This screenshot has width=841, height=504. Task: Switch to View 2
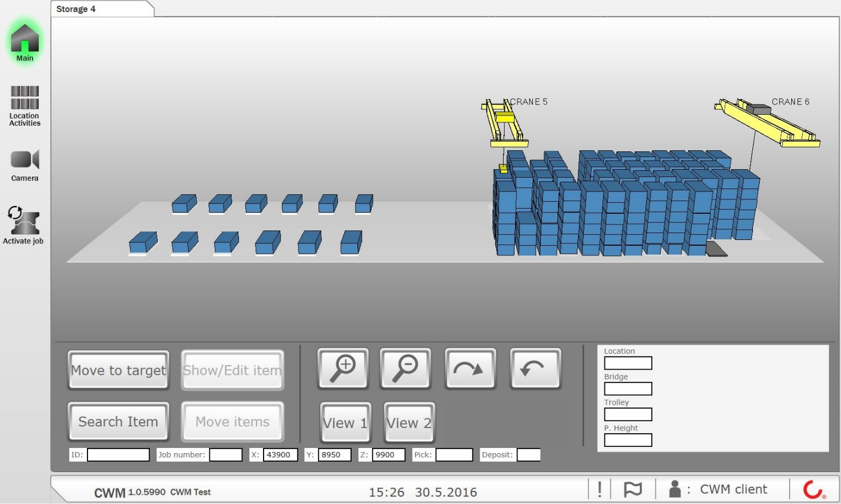point(409,423)
